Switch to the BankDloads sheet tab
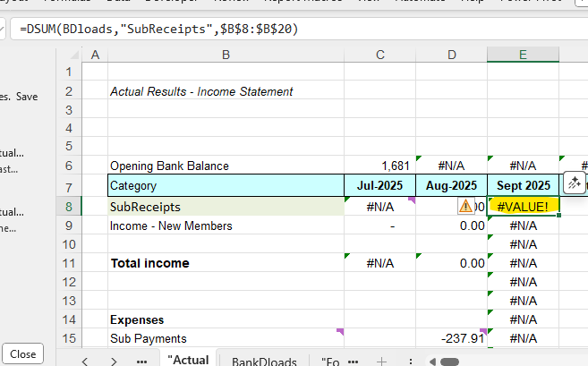The height and width of the screenshot is (366, 588). tap(264, 361)
